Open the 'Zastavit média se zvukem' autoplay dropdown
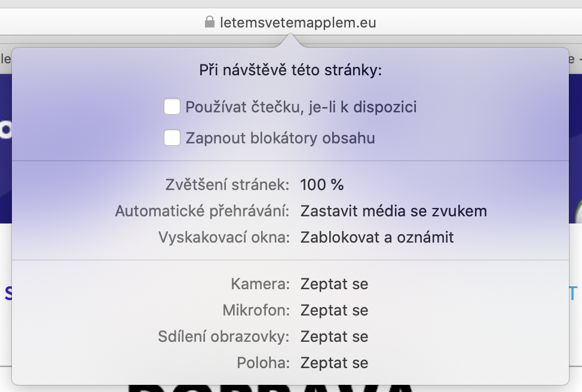Screen dimensions: 582x392 pyautogui.click(x=393, y=211)
